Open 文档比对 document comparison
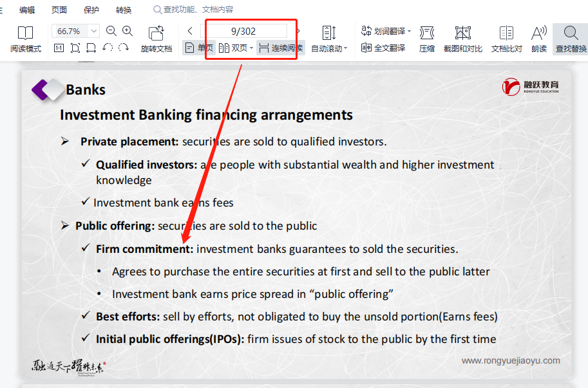This screenshot has width=588, height=388. pyautogui.click(x=506, y=39)
